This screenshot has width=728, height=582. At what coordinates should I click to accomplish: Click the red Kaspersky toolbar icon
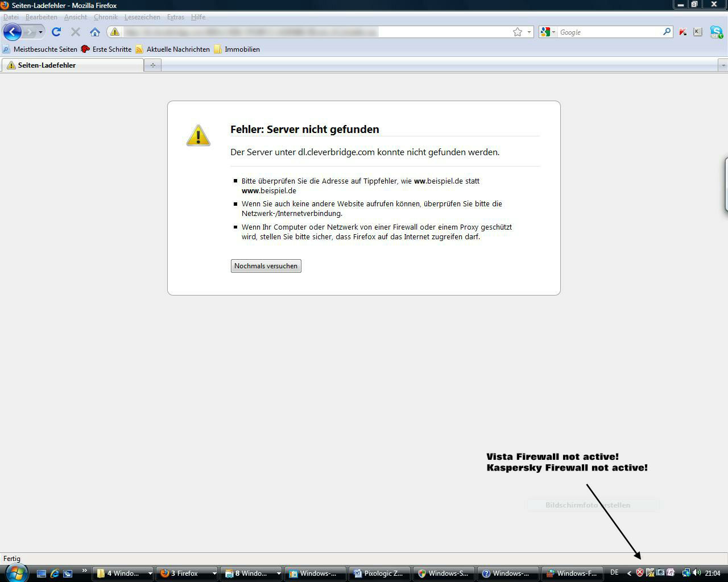point(683,32)
